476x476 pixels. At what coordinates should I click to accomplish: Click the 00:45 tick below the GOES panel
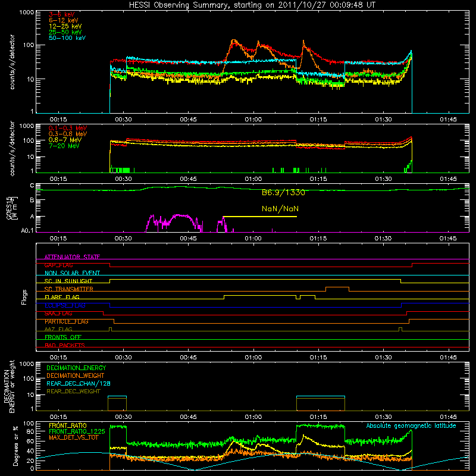(x=188, y=239)
